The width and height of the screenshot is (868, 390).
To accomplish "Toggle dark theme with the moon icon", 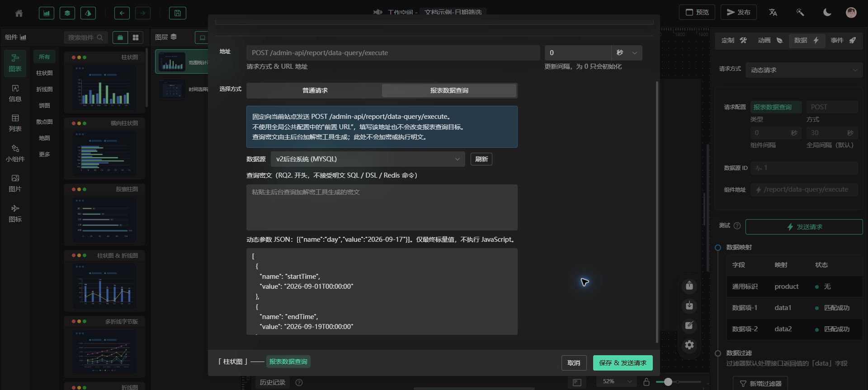I will coord(827,12).
